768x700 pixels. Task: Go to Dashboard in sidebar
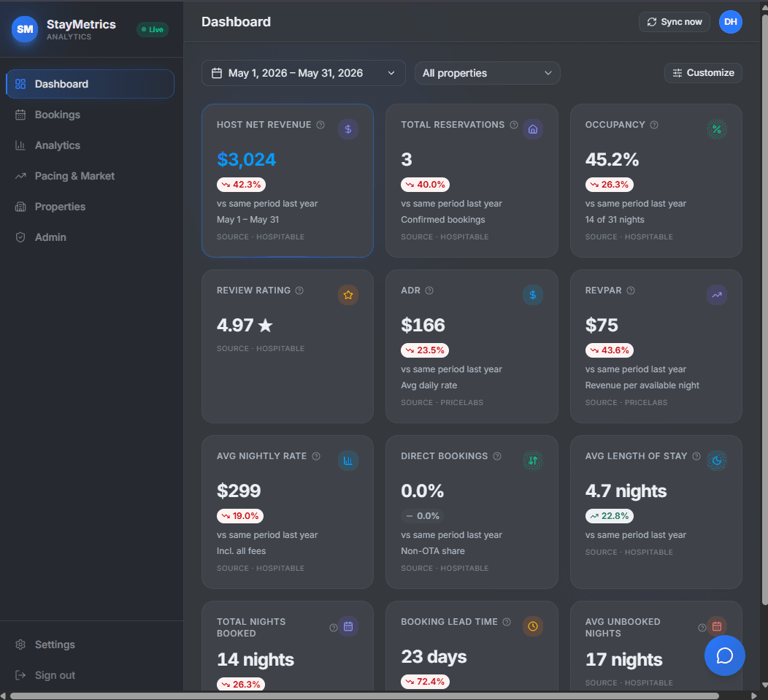(90, 84)
